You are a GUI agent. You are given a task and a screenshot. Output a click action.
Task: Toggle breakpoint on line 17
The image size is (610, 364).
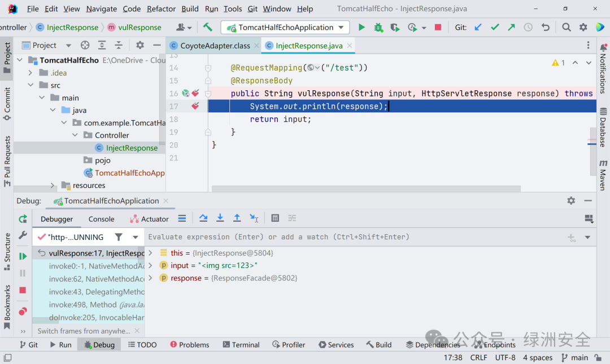[195, 106]
